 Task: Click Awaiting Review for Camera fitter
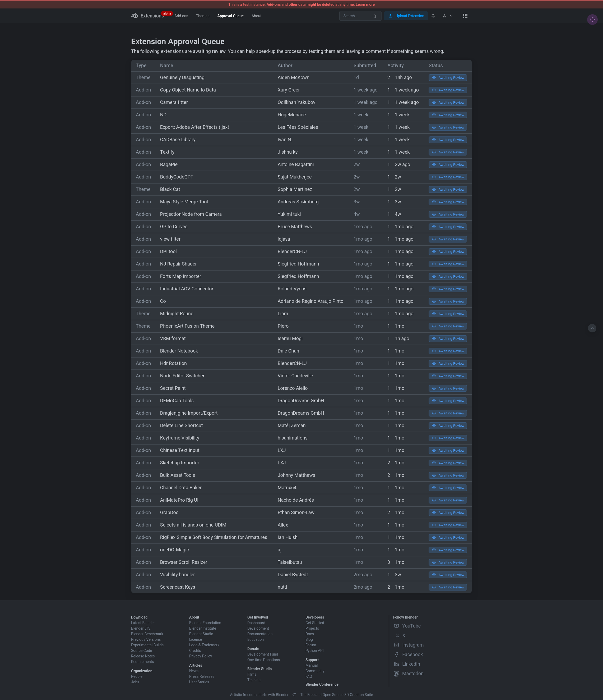coord(448,102)
